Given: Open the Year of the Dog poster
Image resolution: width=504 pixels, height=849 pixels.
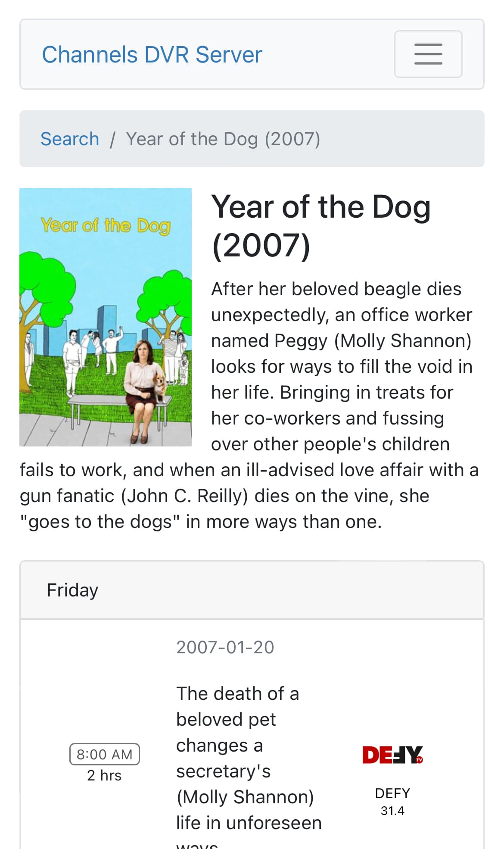Looking at the screenshot, I should [x=106, y=317].
